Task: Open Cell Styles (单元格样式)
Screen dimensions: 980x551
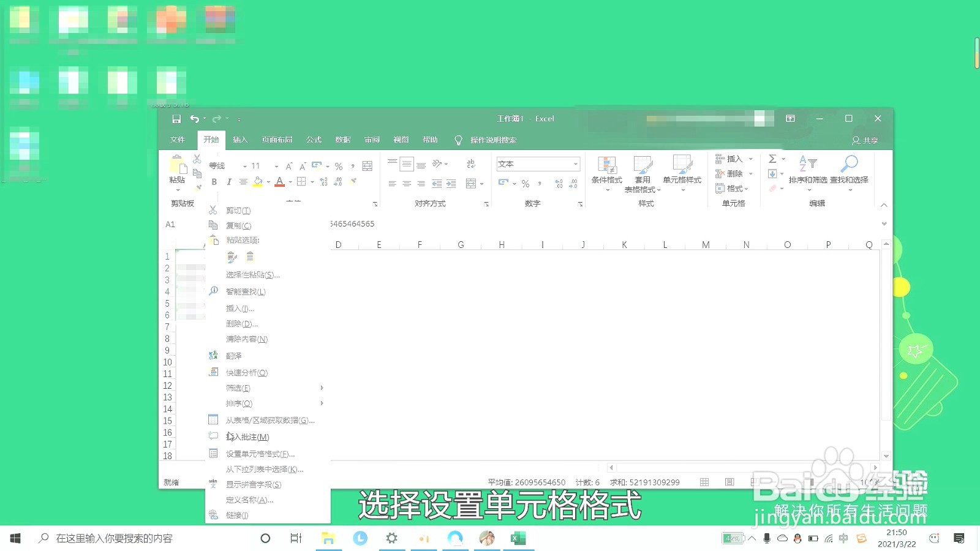Action: click(682, 173)
